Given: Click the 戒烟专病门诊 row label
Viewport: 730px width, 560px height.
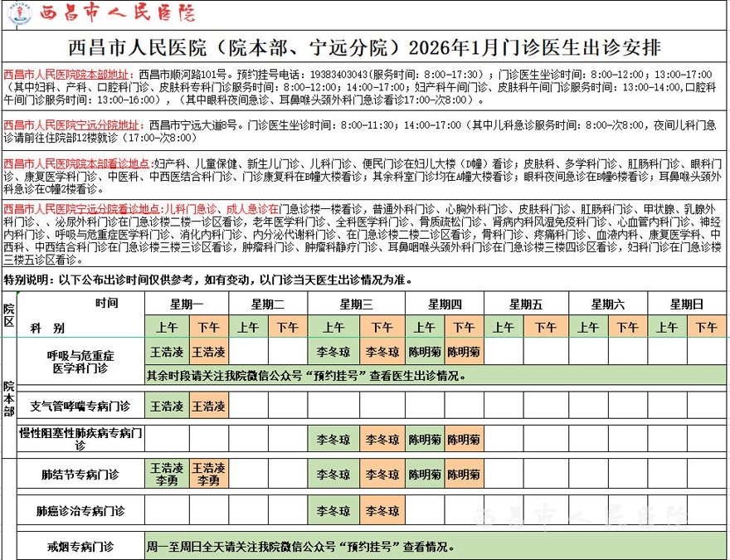Looking at the screenshot, I should click(80, 547).
